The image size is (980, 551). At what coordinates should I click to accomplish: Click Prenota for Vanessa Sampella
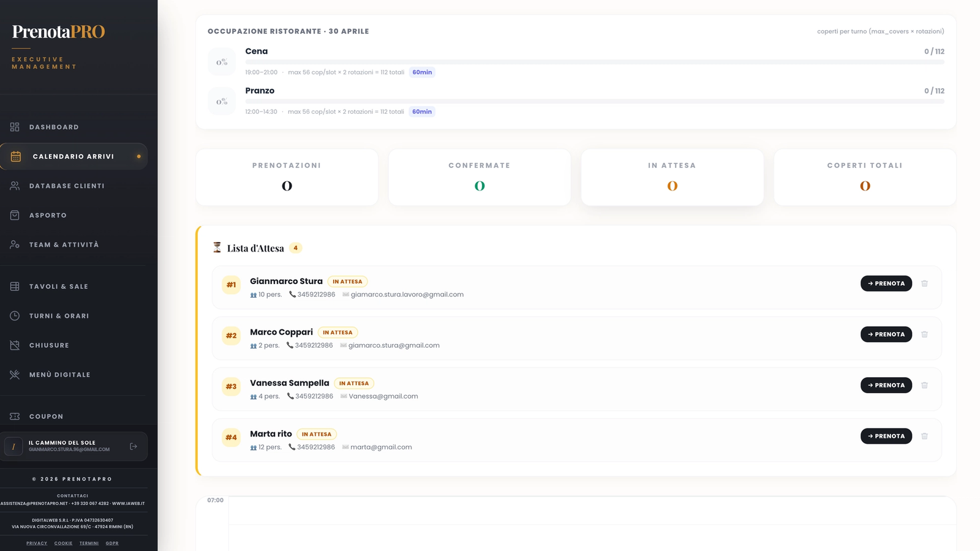tap(886, 385)
